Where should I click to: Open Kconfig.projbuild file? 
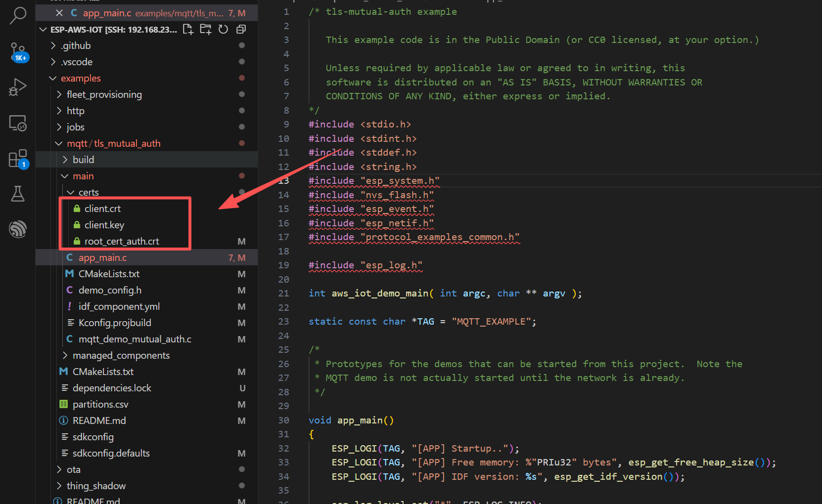[x=146, y=323]
